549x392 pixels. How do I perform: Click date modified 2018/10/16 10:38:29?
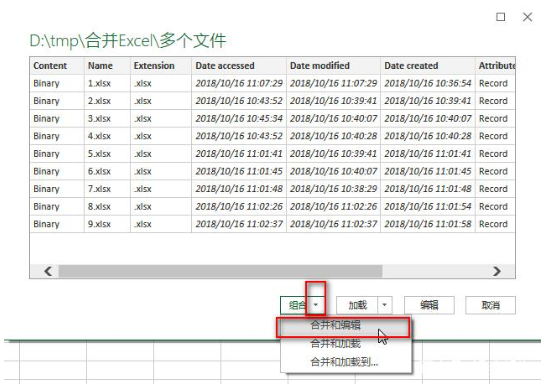333,189
